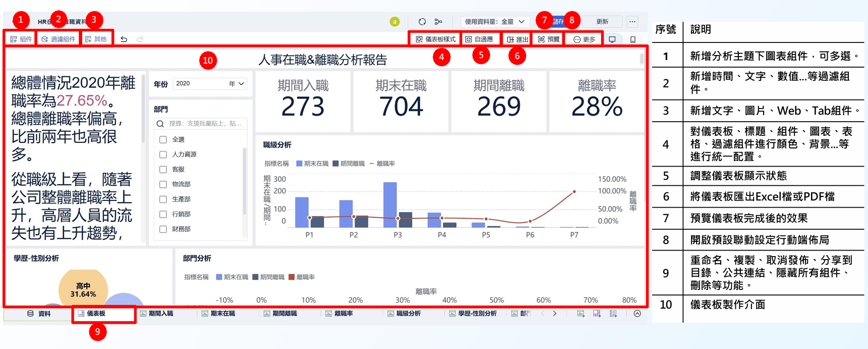Viewport: 868px width, 349px height.
Task: Click the 更新 update button
Action: tap(602, 22)
